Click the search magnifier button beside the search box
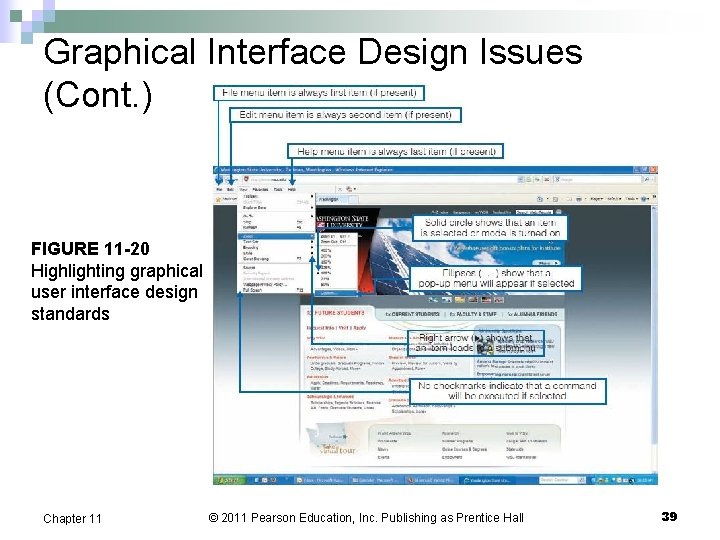This screenshot has width=720, height=540. click(x=647, y=180)
